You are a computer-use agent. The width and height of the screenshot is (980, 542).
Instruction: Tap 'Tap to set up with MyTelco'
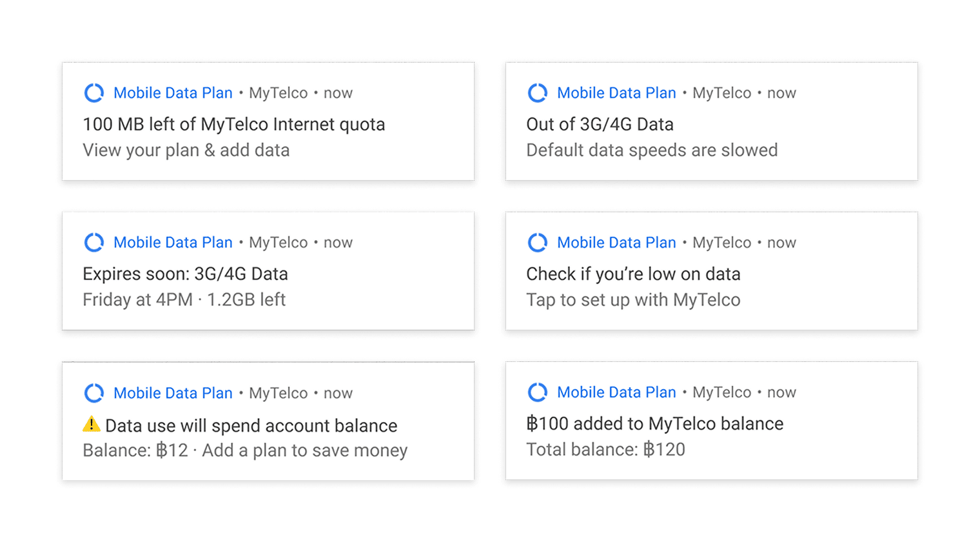point(633,300)
